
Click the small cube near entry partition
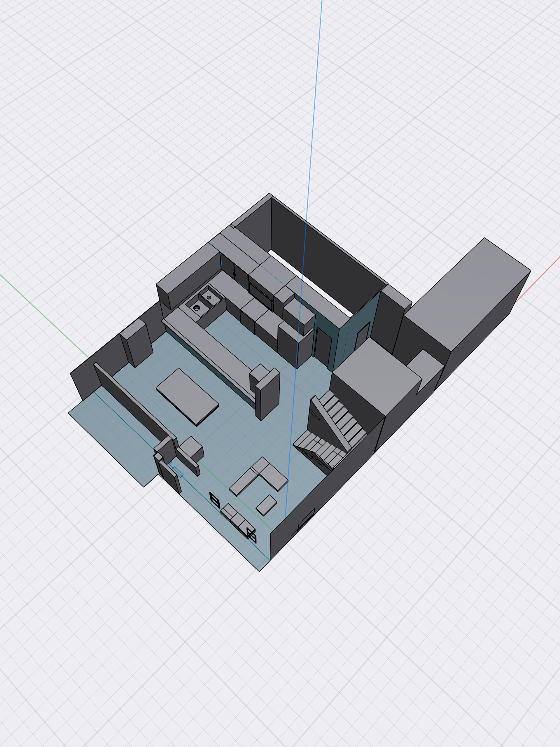point(191,447)
